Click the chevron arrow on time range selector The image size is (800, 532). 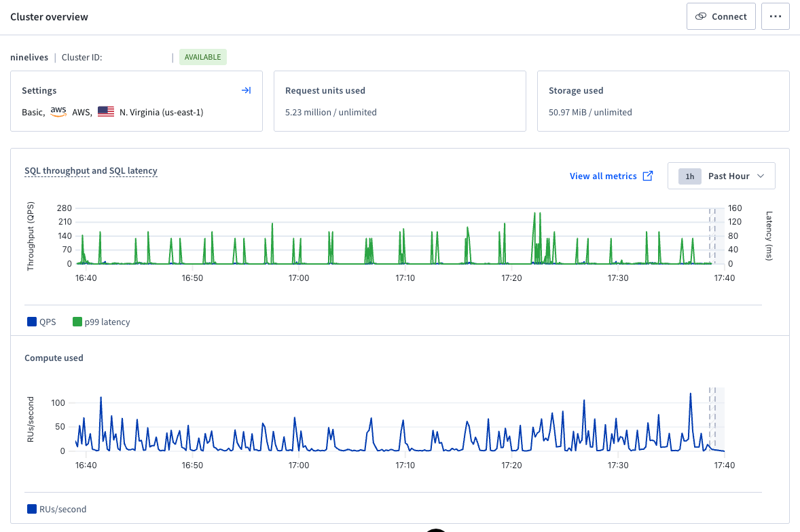760,176
